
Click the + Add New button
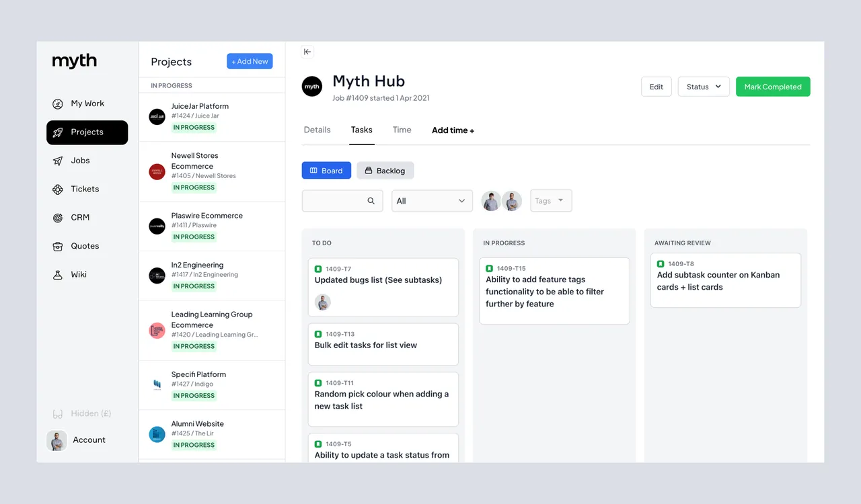pos(250,61)
